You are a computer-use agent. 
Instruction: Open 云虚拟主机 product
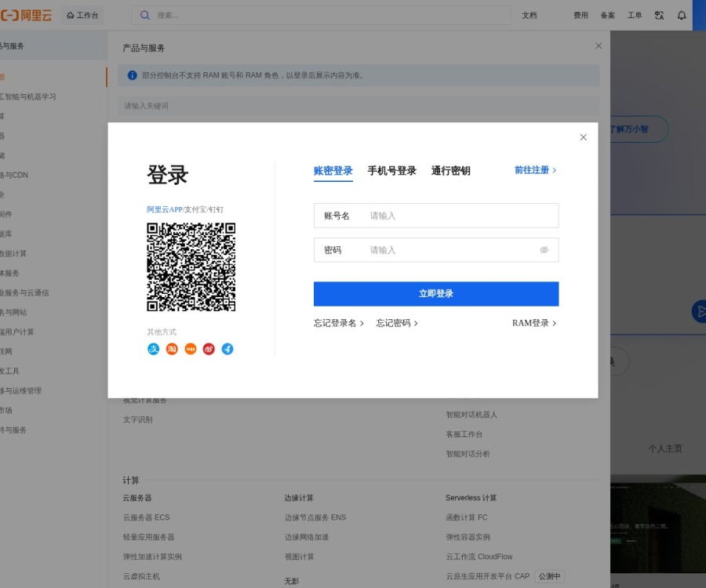click(141, 576)
